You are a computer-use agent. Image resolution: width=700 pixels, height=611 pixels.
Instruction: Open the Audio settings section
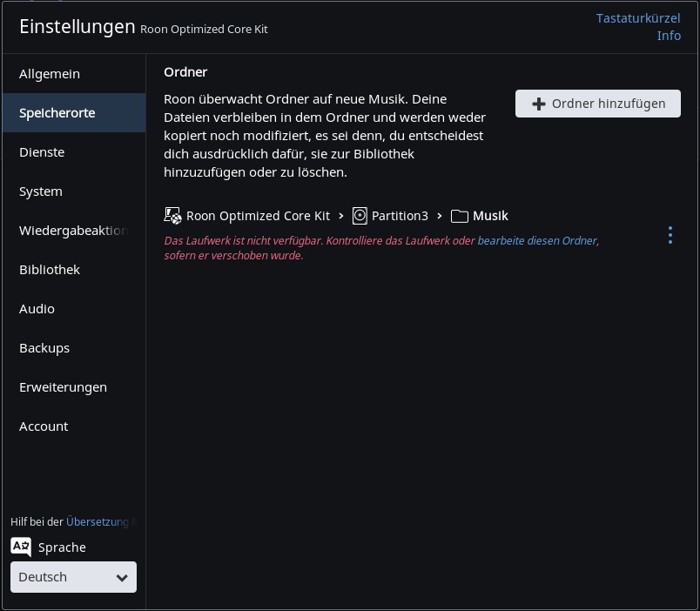click(37, 309)
